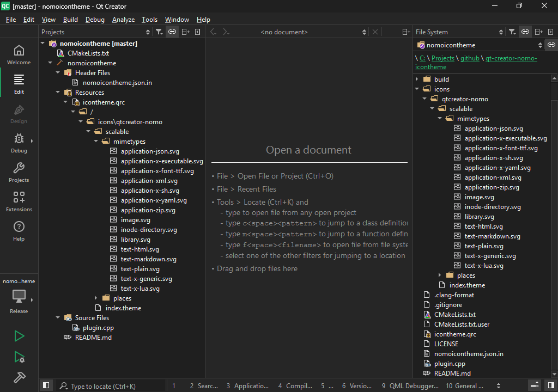This screenshot has width=558, height=392.
Task: Open Projects mode in sidebar
Action: (x=19, y=173)
